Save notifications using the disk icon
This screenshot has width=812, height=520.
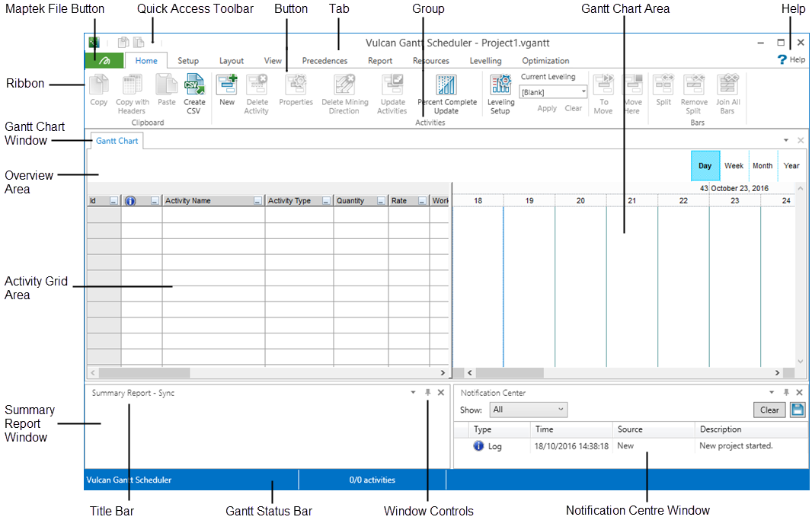tap(797, 410)
